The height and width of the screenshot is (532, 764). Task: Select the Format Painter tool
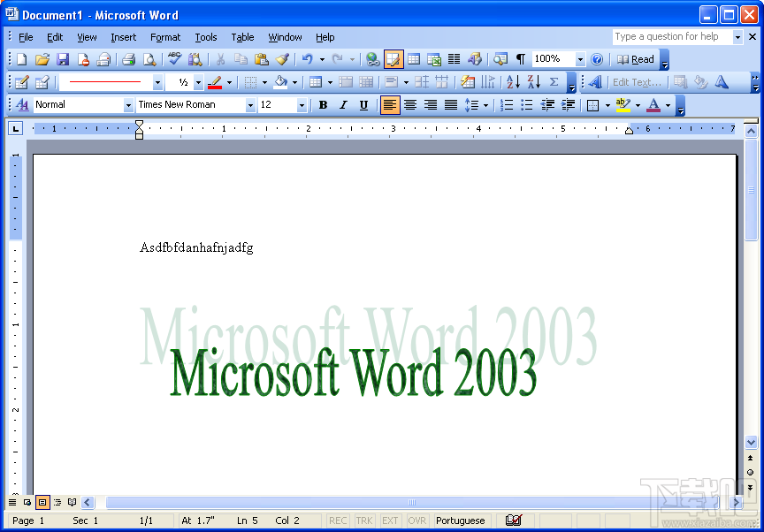click(283, 59)
